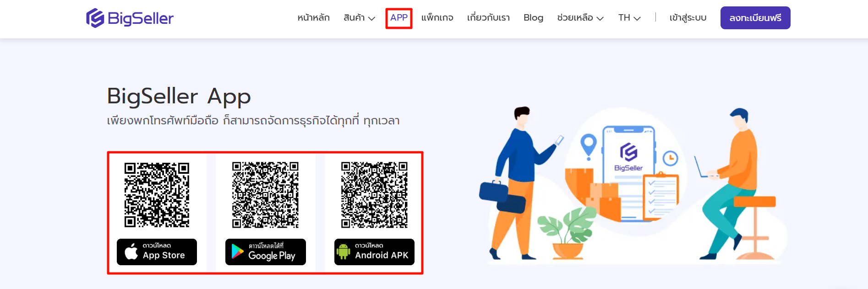Viewport: 868px width, 289px height.
Task: Open the แพ็กเกจ menu item
Action: pos(437,18)
